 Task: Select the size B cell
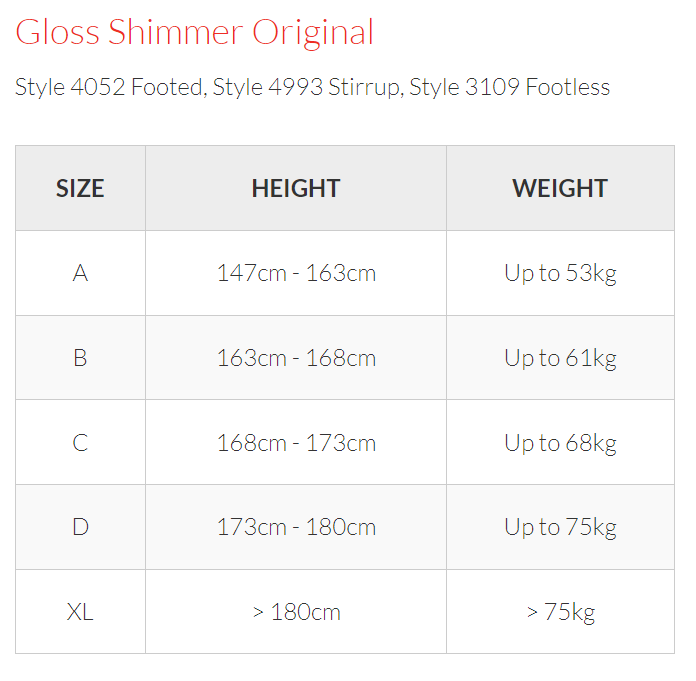[x=80, y=358]
